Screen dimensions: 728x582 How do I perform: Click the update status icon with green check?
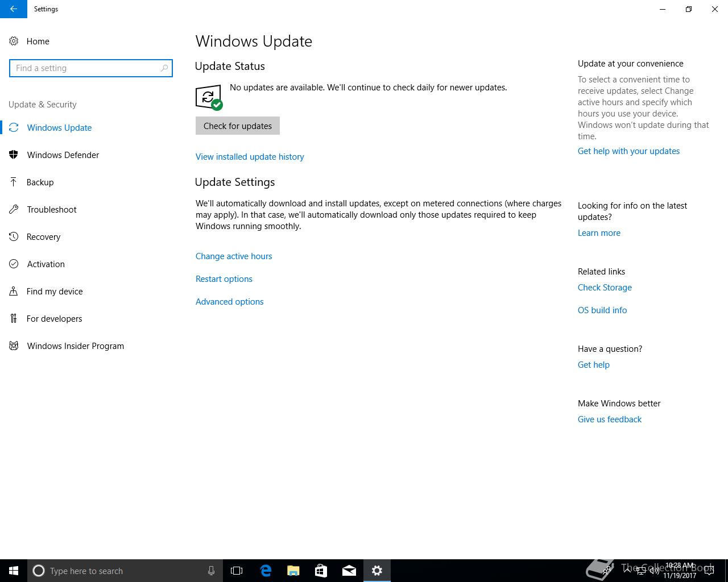pyautogui.click(x=209, y=98)
